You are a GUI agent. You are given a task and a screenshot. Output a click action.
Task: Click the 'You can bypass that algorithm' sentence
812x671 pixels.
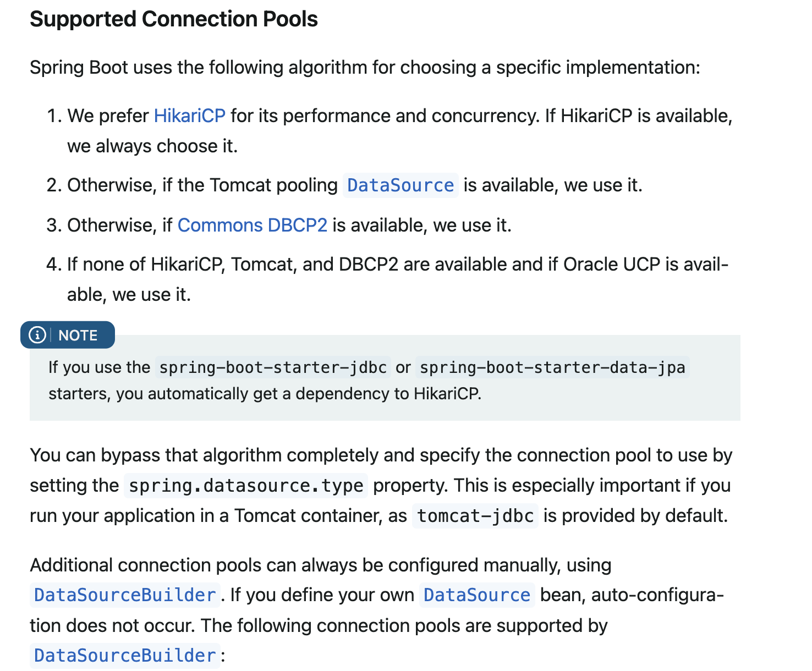[381, 455]
